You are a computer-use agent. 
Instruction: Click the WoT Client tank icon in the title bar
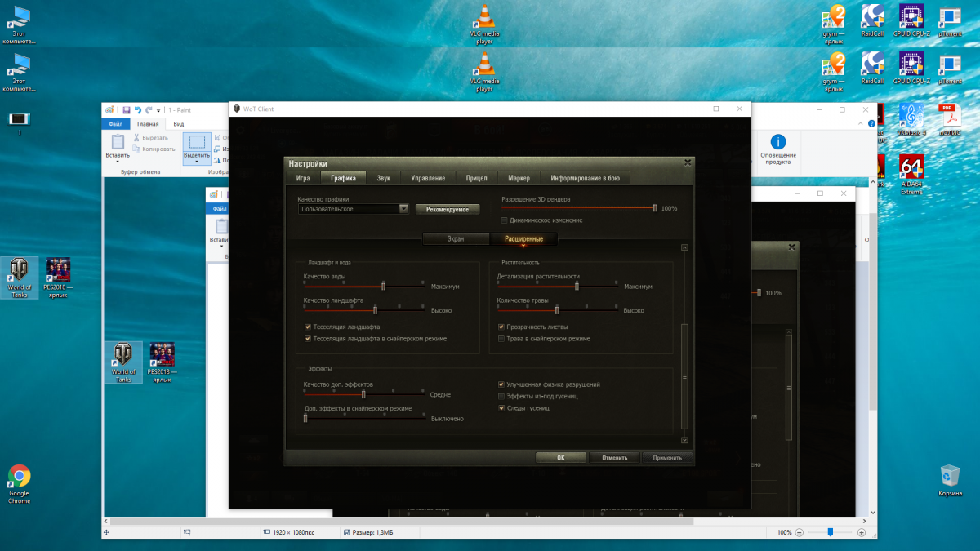point(238,109)
